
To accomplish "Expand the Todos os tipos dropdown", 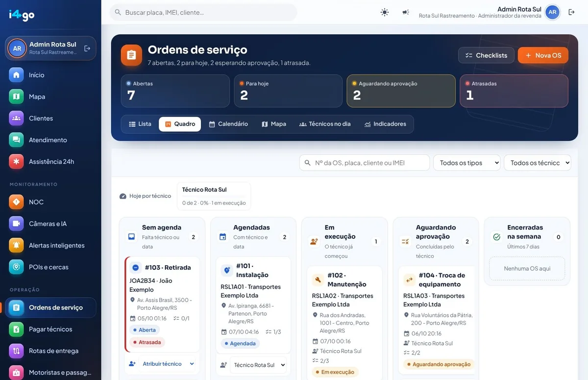I will [x=467, y=163].
